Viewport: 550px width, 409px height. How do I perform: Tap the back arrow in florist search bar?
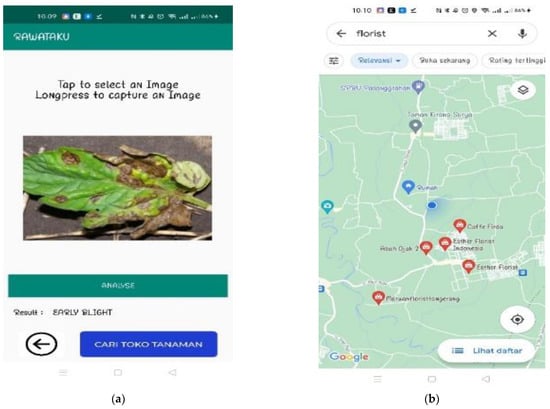pos(341,34)
